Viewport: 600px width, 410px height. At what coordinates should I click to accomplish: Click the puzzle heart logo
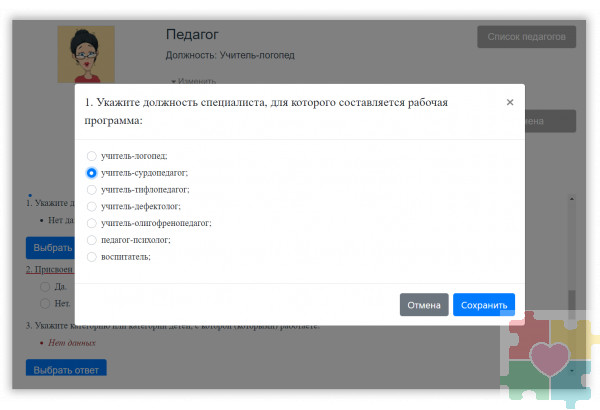548,360
